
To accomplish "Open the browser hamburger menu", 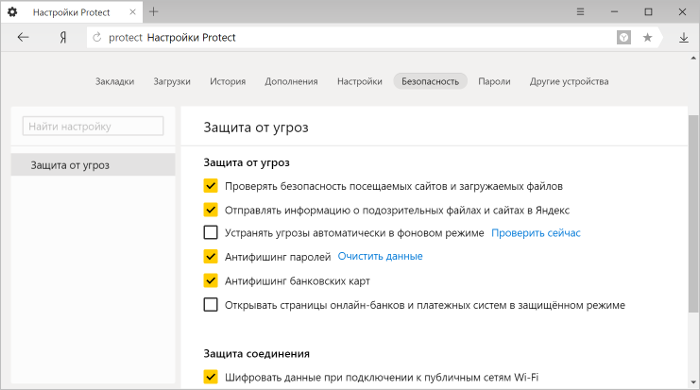I will (580, 12).
